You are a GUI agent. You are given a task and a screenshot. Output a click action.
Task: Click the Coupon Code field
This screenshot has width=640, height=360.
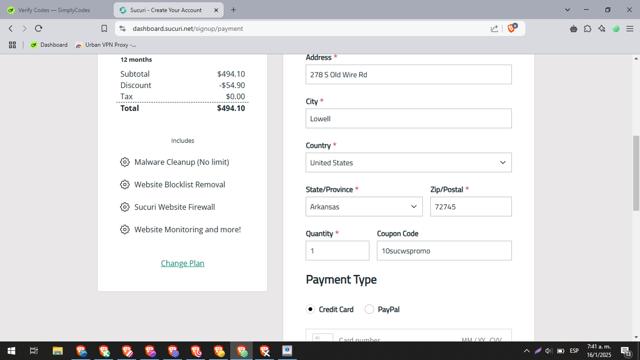click(x=444, y=251)
